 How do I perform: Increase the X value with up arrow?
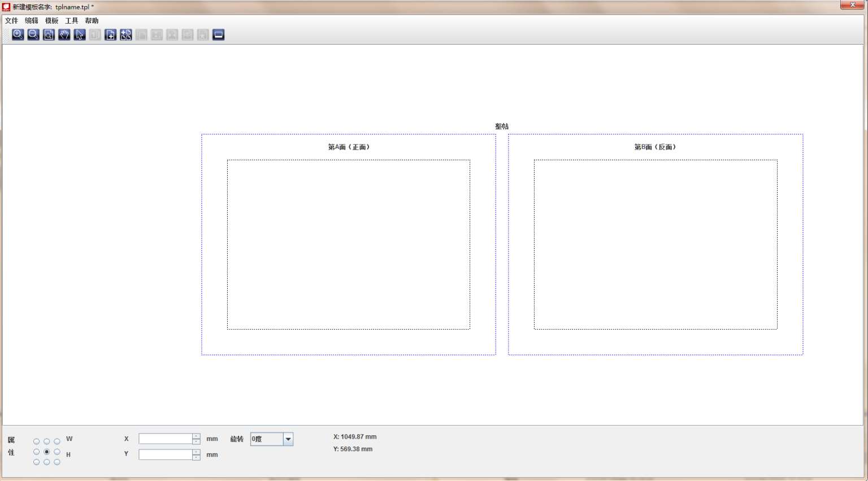click(x=196, y=436)
